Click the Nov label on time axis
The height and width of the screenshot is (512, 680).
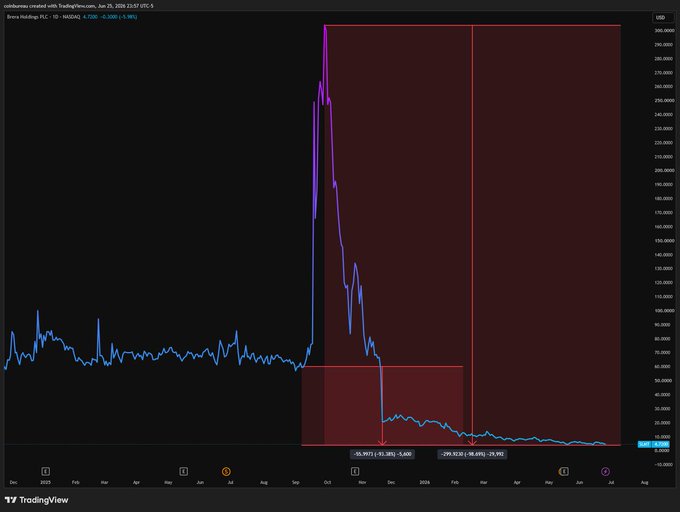pyautogui.click(x=362, y=482)
